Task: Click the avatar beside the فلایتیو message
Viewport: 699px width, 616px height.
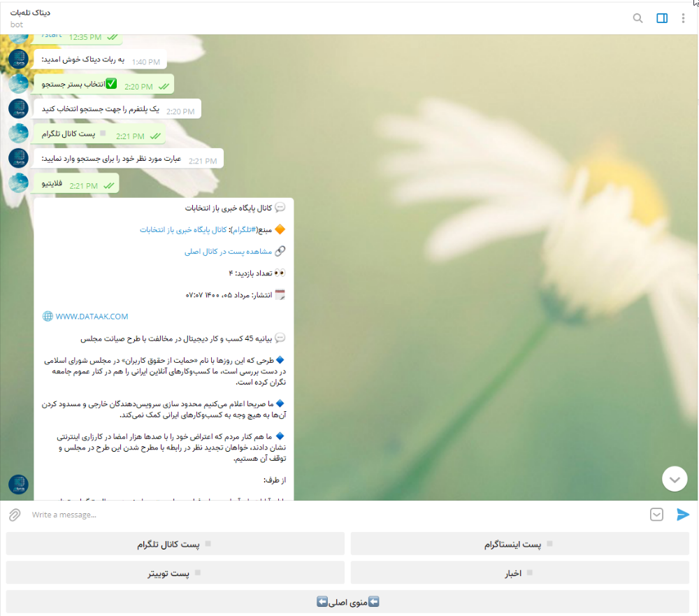Action: pyautogui.click(x=18, y=183)
